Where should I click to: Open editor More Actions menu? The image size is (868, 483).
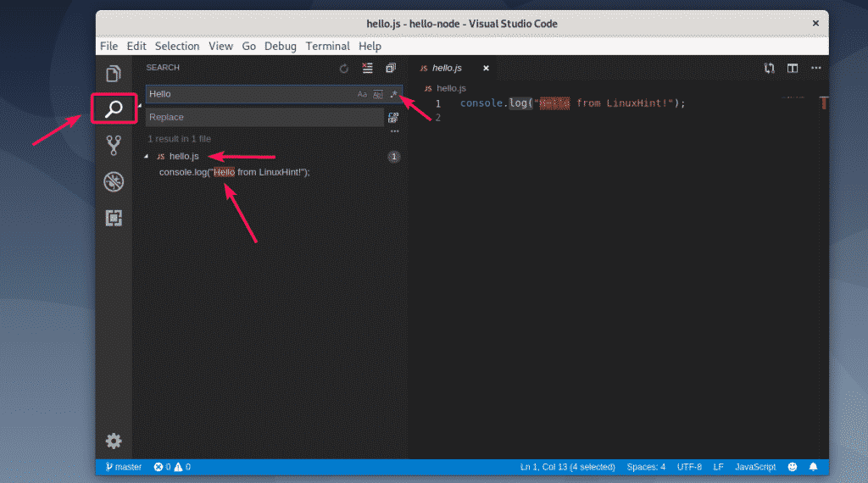(816, 69)
